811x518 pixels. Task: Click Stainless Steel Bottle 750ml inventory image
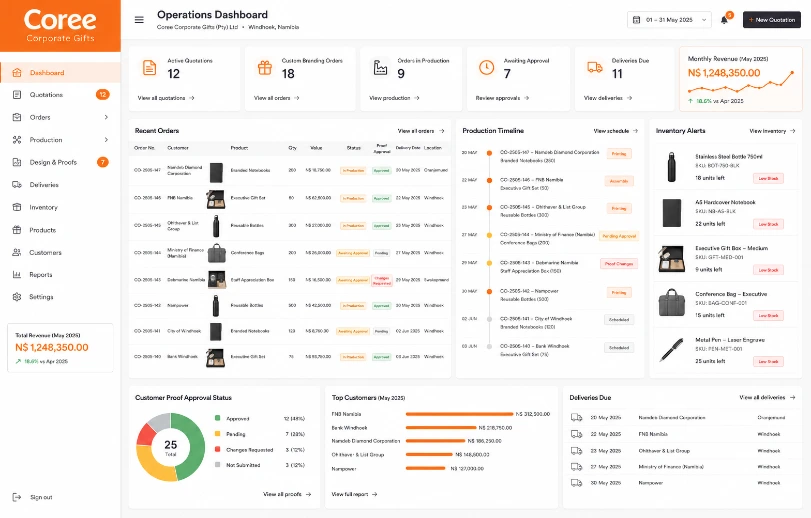click(671, 166)
